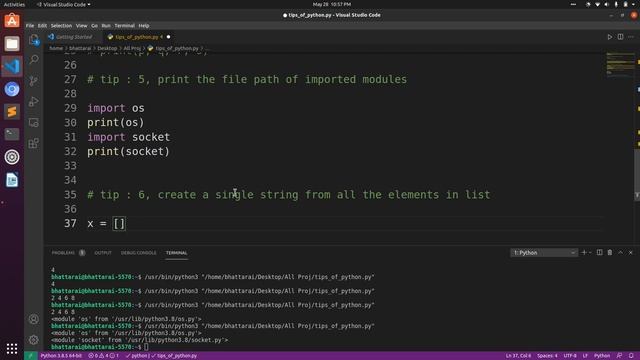This screenshot has width=640, height=360.
Task: Click the feedback icon in status bar
Action: tap(619, 356)
